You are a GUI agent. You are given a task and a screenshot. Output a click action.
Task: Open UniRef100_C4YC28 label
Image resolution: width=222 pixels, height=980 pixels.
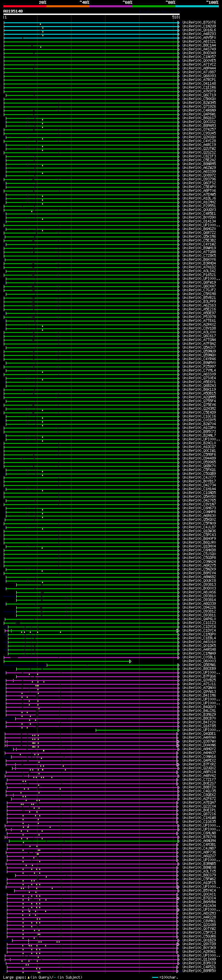click(x=199, y=141)
